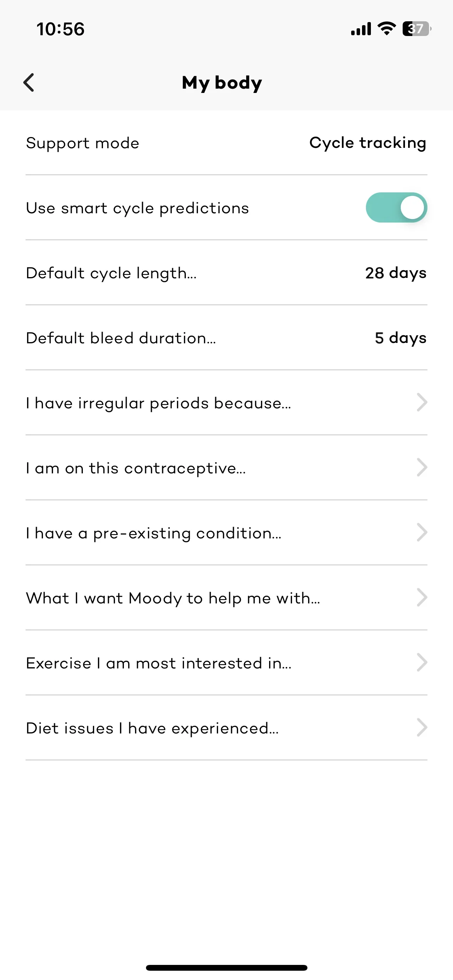Expand contraceptive row chevron
The image size is (453, 980).
pyautogui.click(x=422, y=468)
